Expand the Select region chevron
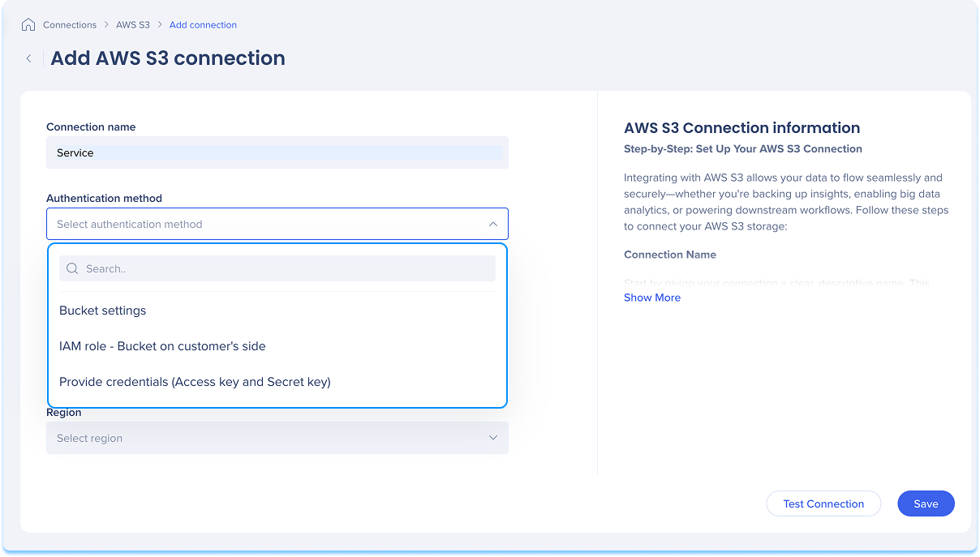Image resolution: width=980 pixels, height=557 pixels. (x=492, y=438)
